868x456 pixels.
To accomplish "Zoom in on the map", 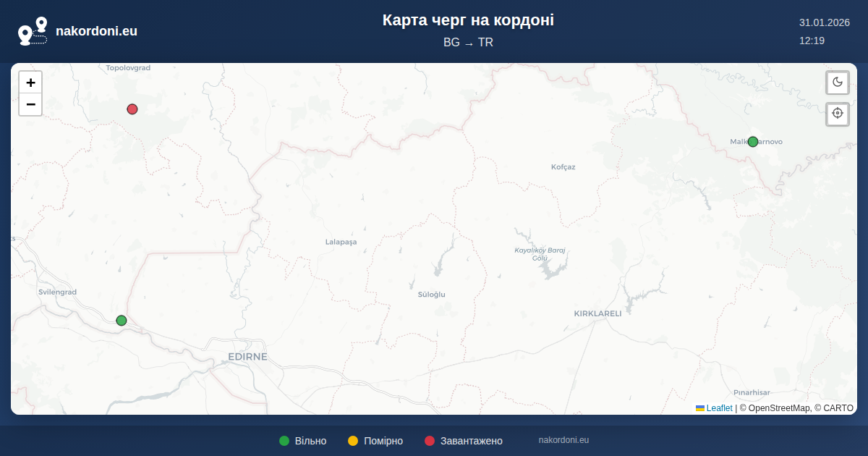I will [x=30, y=83].
